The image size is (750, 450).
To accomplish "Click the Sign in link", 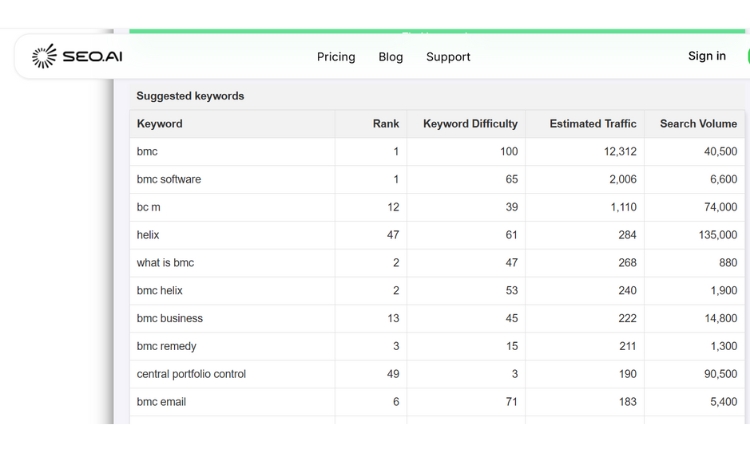I will (x=706, y=56).
